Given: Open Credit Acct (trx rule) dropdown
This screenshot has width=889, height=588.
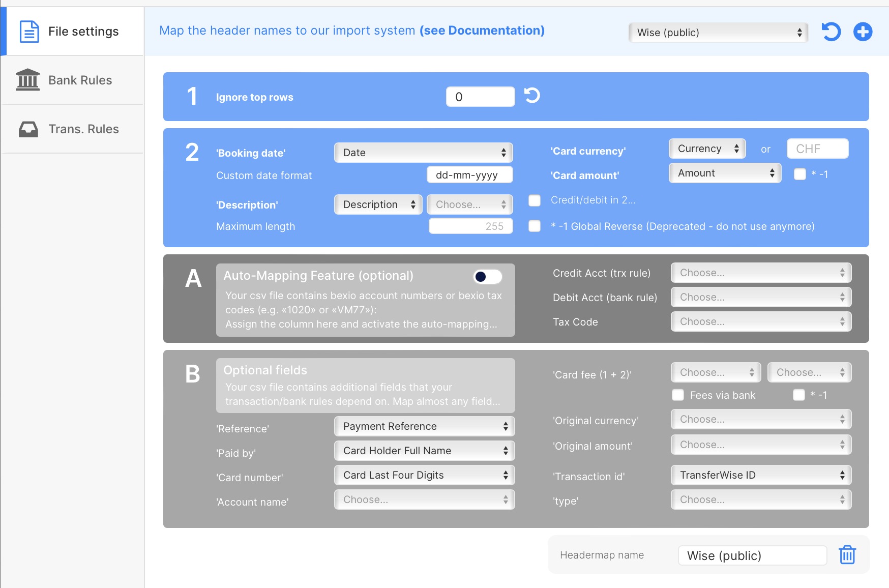Looking at the screenshot, I should (x=761, y=273).
